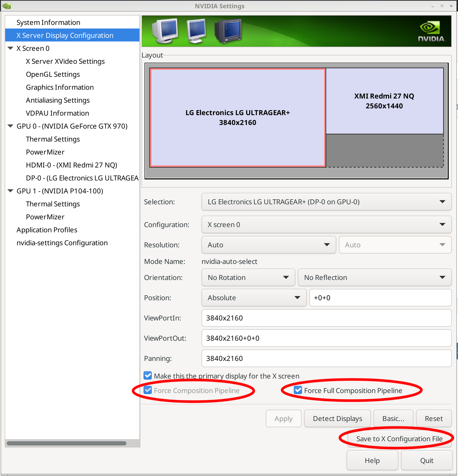Click the Quit button
The height and width of the screenshot is (476, 458).
(427, 460)
